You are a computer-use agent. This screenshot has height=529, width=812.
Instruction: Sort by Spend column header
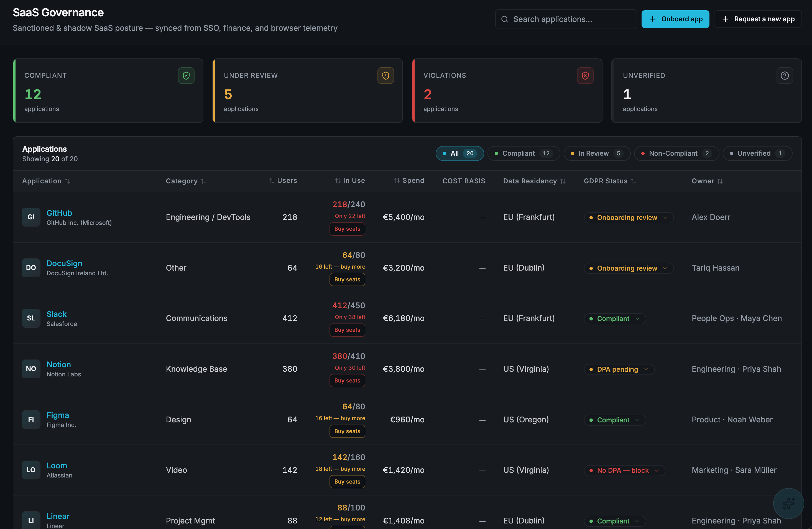(x=409, y=180)
